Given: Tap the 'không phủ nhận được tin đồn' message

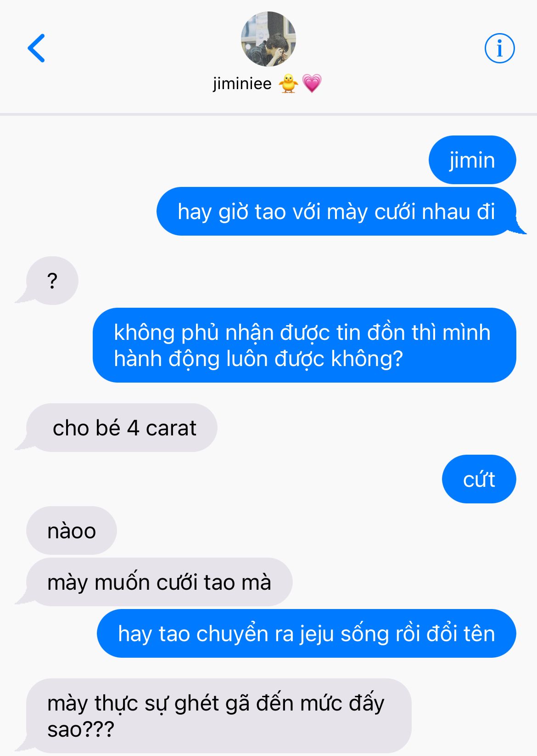Looking at the screenshot, I should tap(304, 345).
